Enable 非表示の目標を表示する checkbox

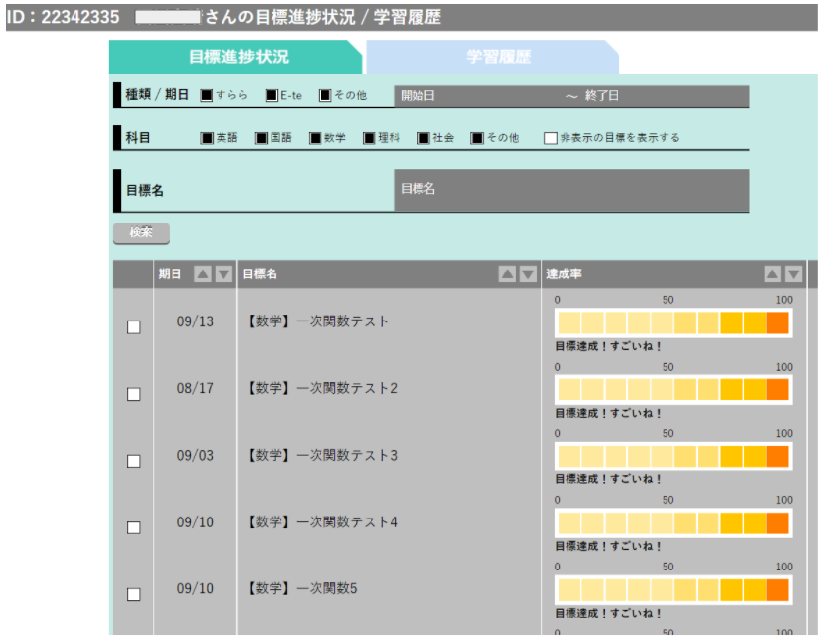point(551,138)
